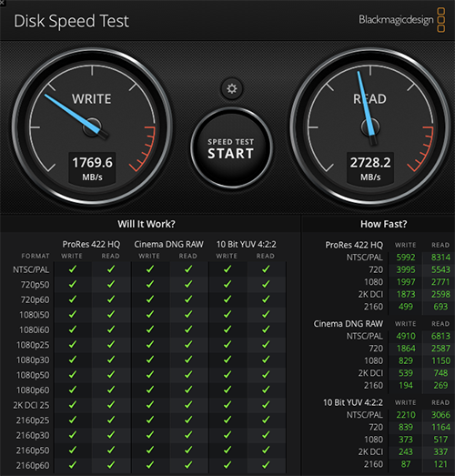Click ProRes 1080 read value 2771
Viewport: 455px width, 476px height.
coord(440,282)
